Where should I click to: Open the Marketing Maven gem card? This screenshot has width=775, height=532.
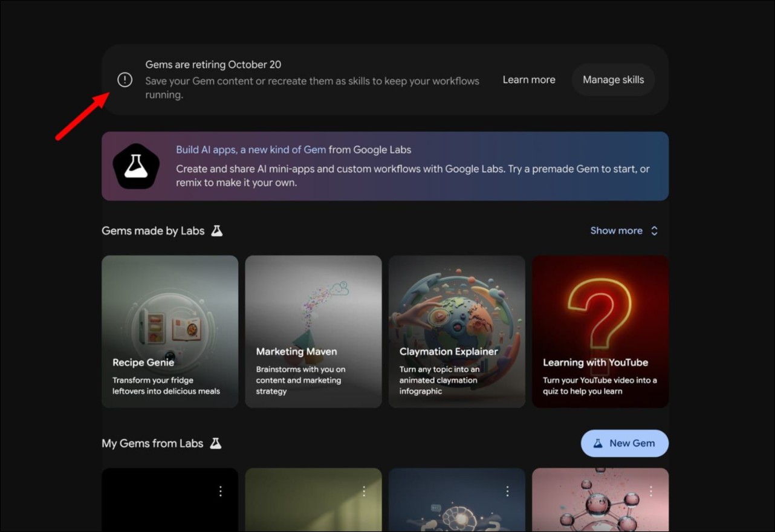313,331
